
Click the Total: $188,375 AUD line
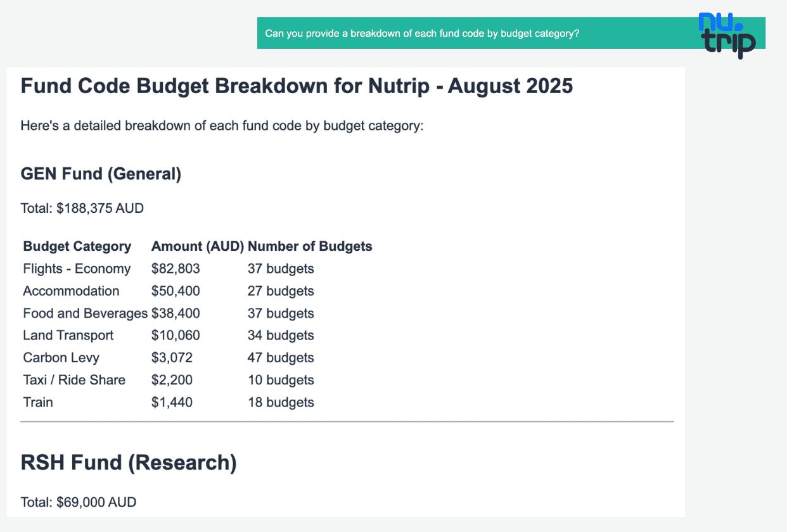point(82,208)
